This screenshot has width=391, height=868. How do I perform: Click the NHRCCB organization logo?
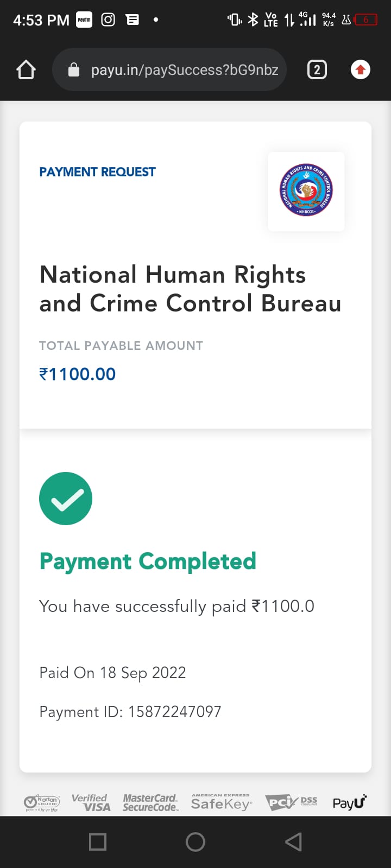point(306,191)
